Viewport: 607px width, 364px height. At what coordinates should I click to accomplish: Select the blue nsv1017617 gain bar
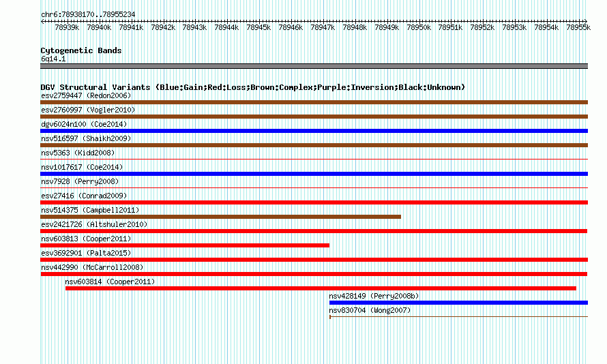[x=314, y=174]
